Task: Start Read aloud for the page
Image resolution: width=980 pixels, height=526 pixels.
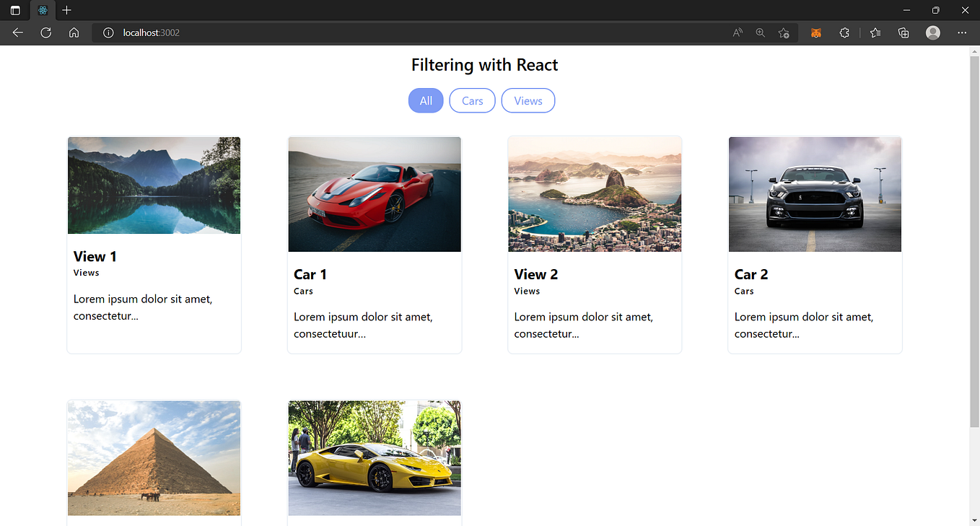Action: click(x=738, y=32)
